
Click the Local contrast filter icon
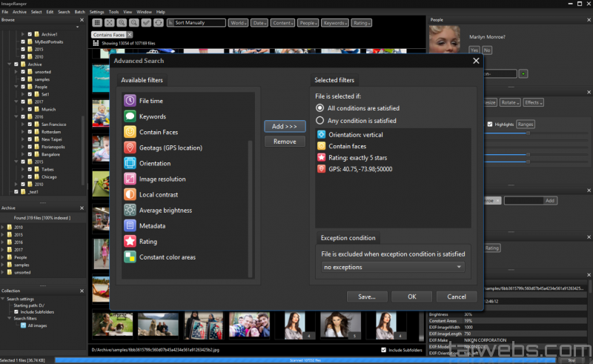(x=130, y=194)
